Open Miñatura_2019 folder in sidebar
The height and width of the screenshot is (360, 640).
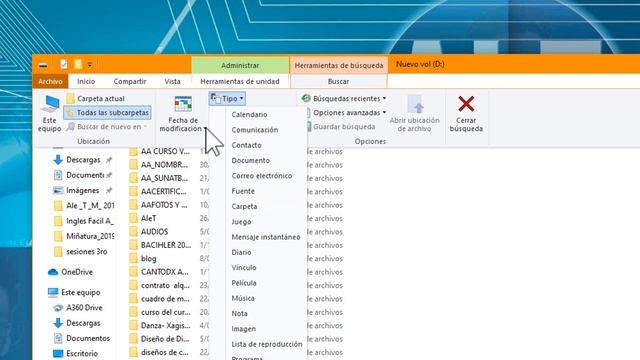84,236
